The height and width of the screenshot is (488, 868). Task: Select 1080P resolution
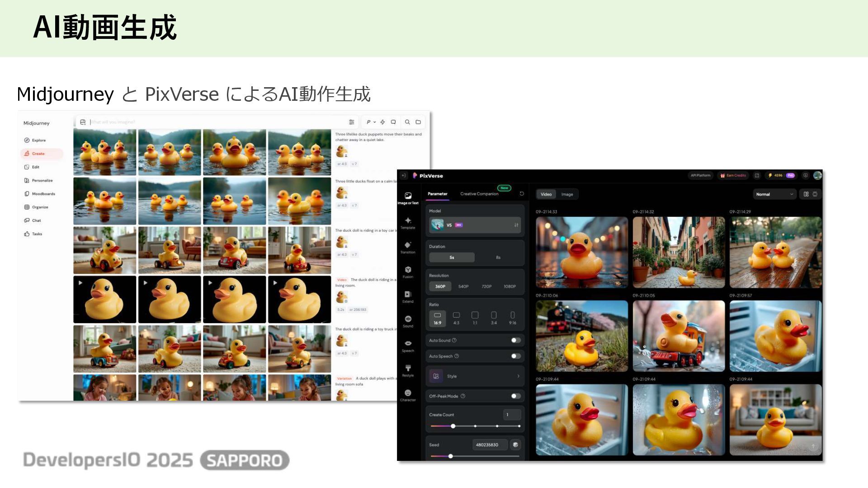(x=509, y=286)
